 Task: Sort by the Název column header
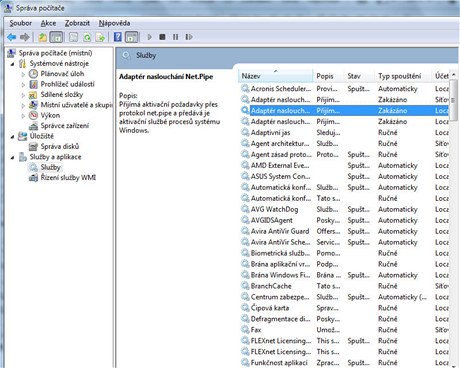click(x=276, y=76)
